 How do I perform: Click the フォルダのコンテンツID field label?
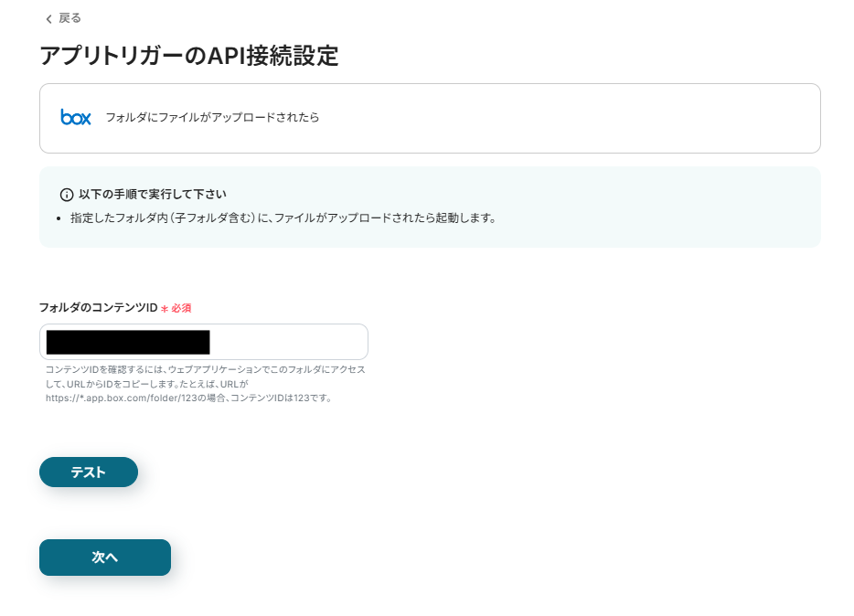(x=98, y=308)
